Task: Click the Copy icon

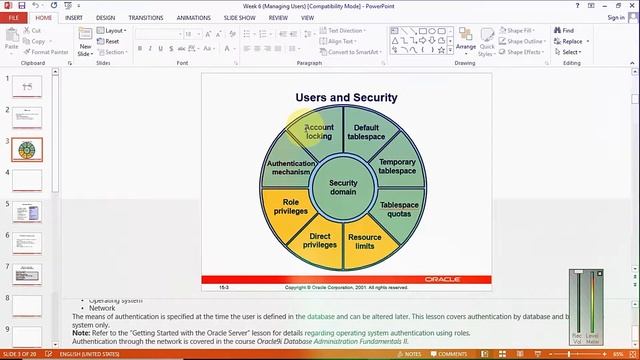Action: pos(27,41)
